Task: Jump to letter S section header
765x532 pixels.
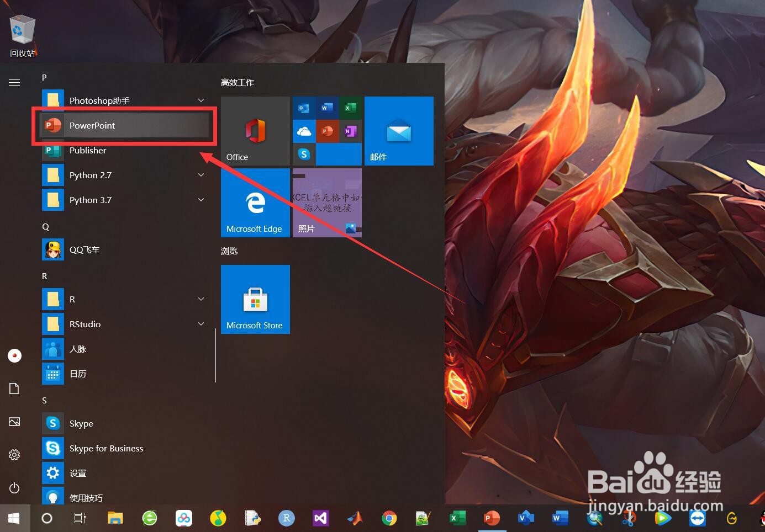Action: pos(45,400)
